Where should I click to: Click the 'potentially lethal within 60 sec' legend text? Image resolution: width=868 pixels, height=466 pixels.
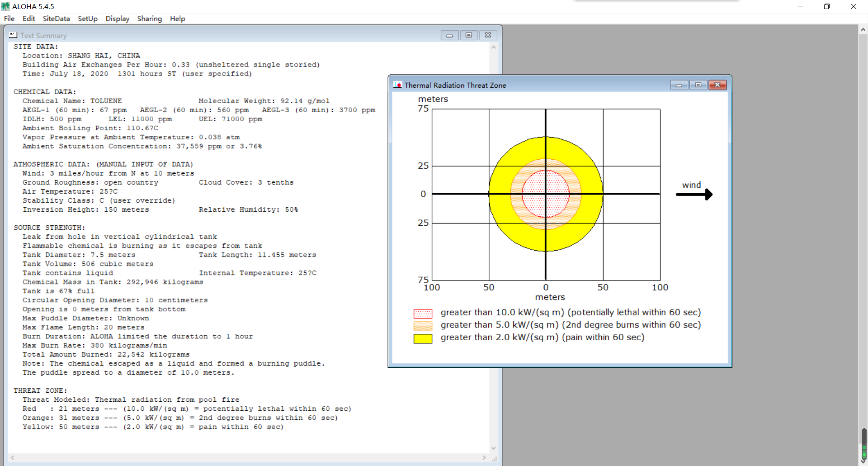click(634, 313)
